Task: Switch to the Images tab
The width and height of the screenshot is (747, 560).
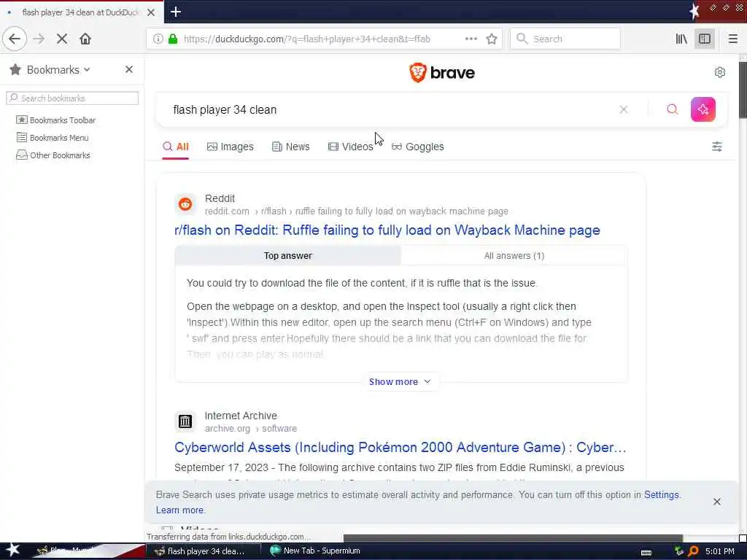Action: click(x=230, y=147)
